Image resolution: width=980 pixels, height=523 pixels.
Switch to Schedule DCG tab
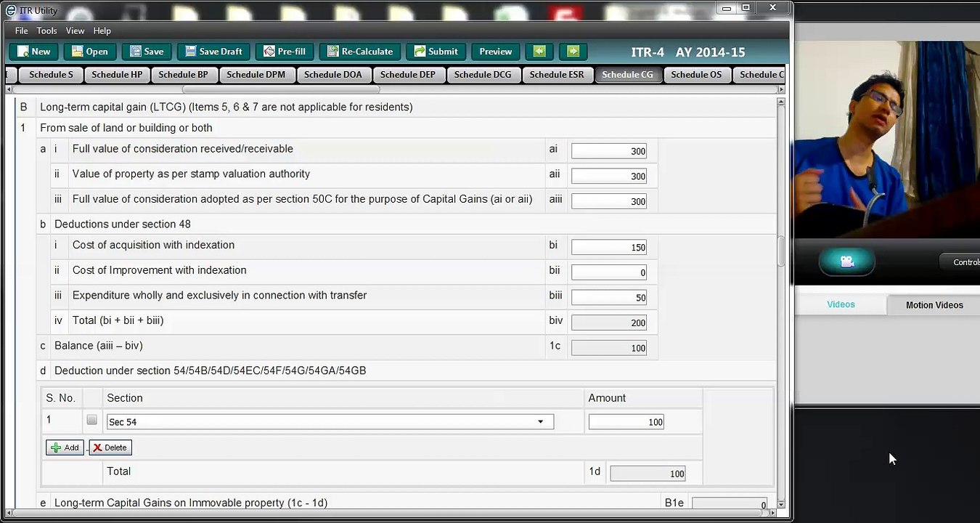[483, 75]
